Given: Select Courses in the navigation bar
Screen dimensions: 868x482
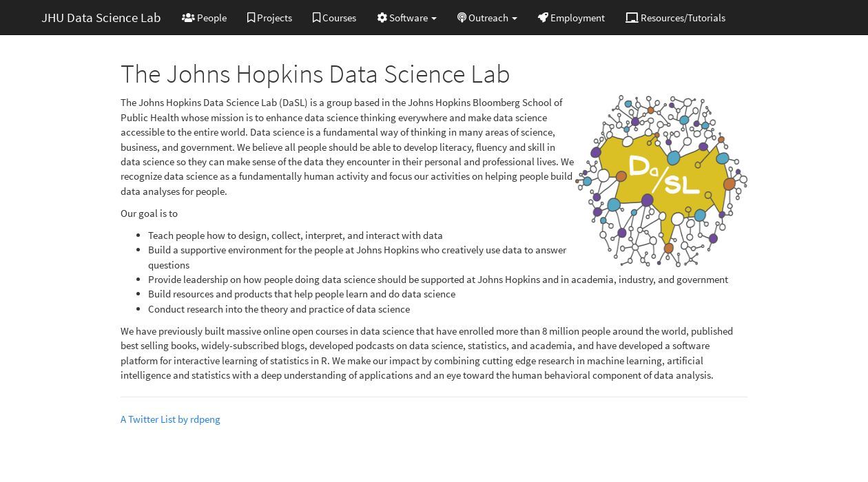Looking at the screenshot, I should [x=339, y=18].
